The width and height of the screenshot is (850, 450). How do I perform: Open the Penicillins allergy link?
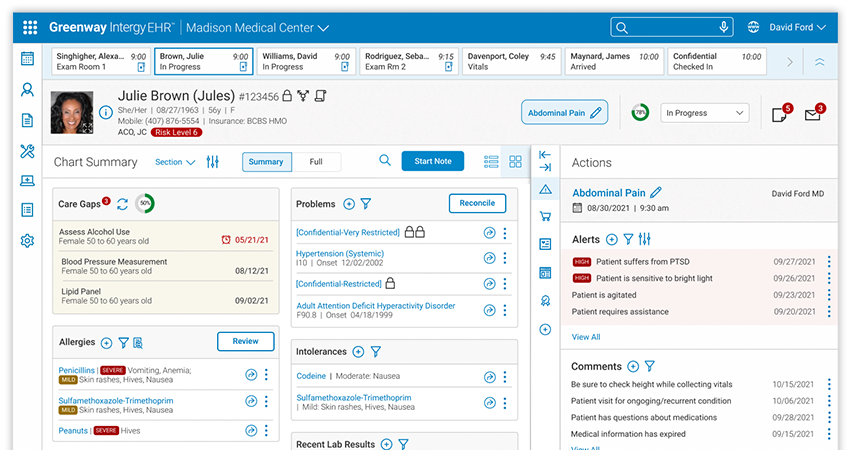[74, 370]
